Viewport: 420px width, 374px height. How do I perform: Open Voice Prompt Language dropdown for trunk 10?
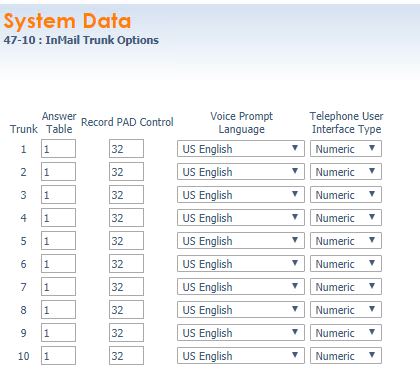coord(241,356)
